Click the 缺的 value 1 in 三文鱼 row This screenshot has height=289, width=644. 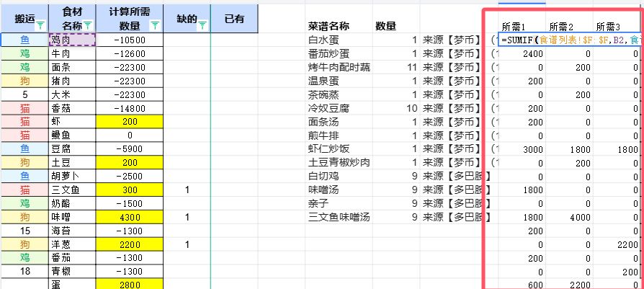click(187, 190)
